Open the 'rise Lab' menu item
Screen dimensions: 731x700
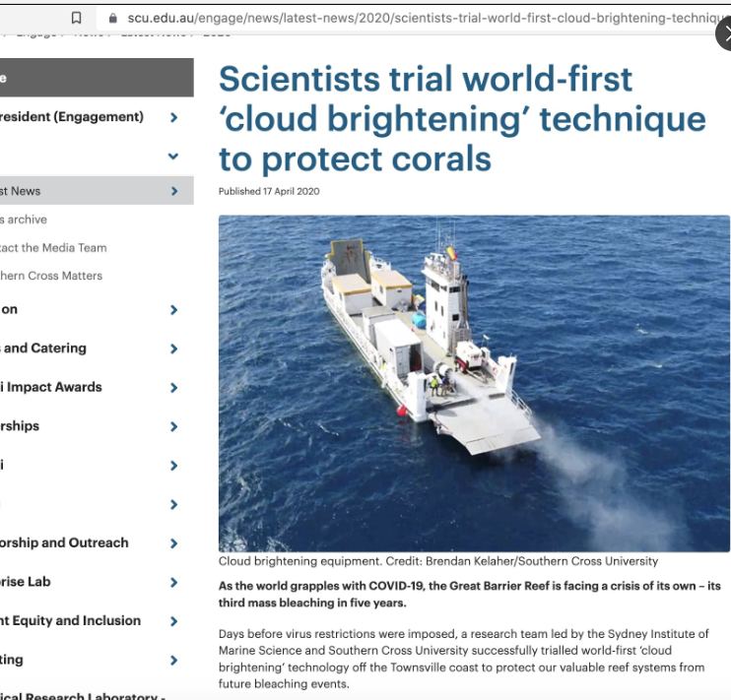pyautogui.click(x=26, y=582)
